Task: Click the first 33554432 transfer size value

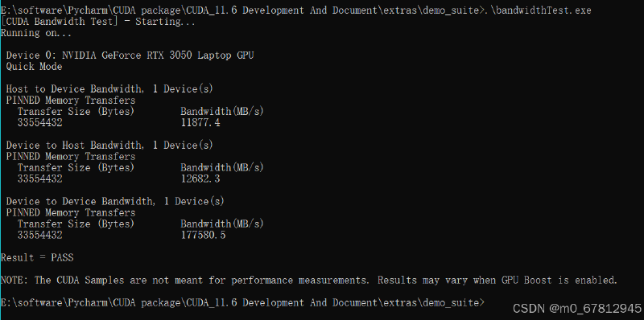Action: (39, 123)
